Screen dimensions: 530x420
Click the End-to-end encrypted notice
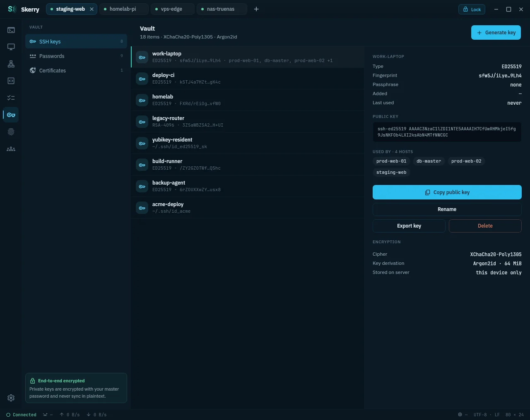point(76,388)
